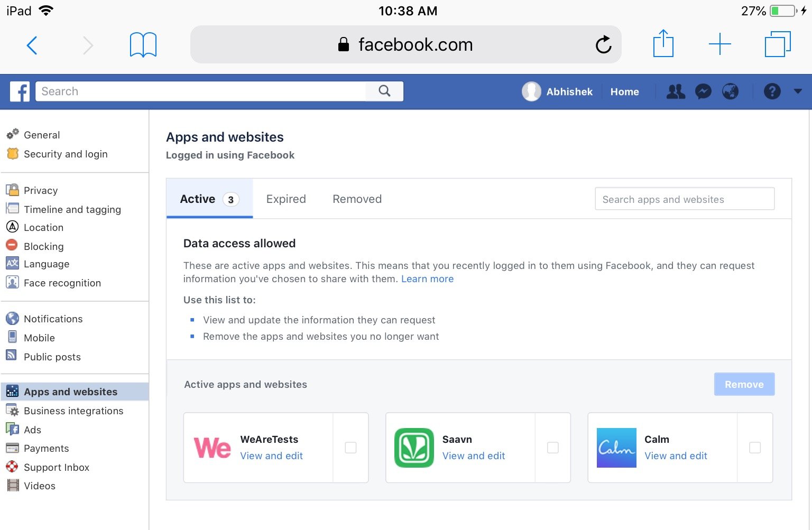Check the checkbox next to Calm
812x530 pixels.
click(x=755, y=447)
